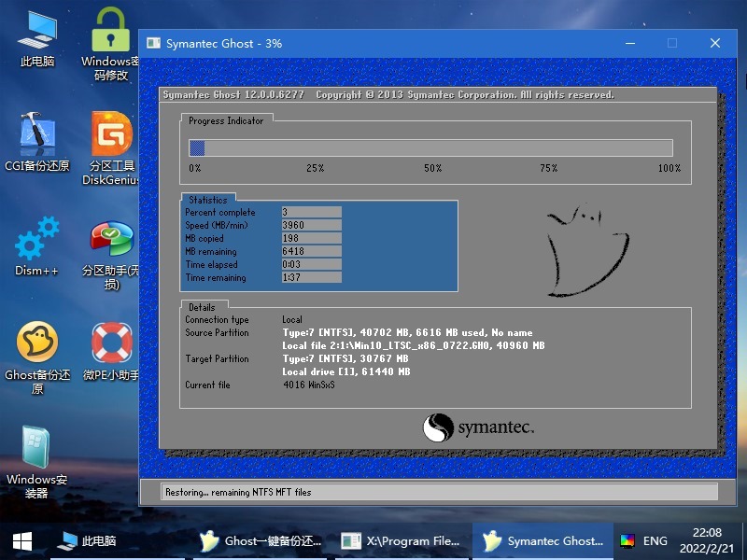Switch to the Ghost一键备份还 taskbar item
The height and width of the screenshot is (560, 747).
pyautogui.click(x=261, y=540)
